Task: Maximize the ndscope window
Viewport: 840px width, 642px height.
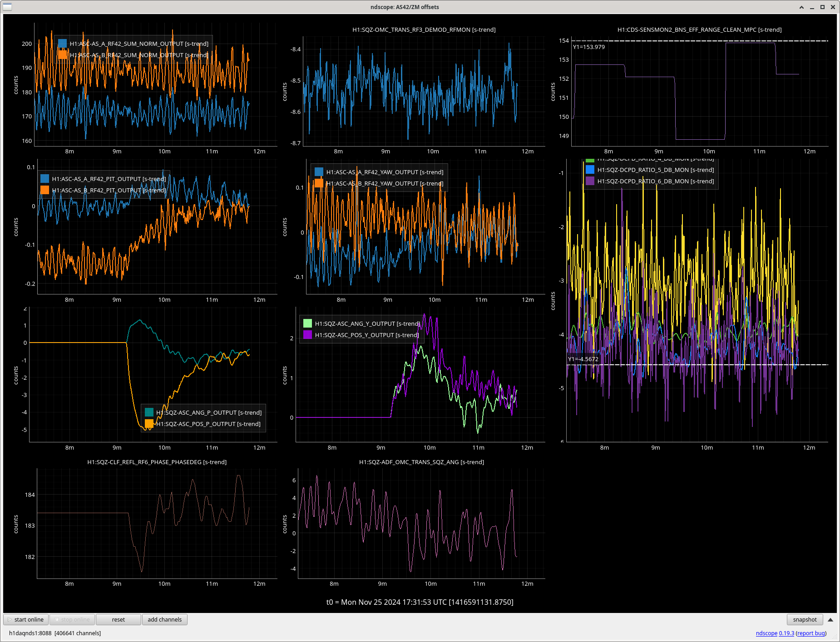Action: [x=822, y=7]
